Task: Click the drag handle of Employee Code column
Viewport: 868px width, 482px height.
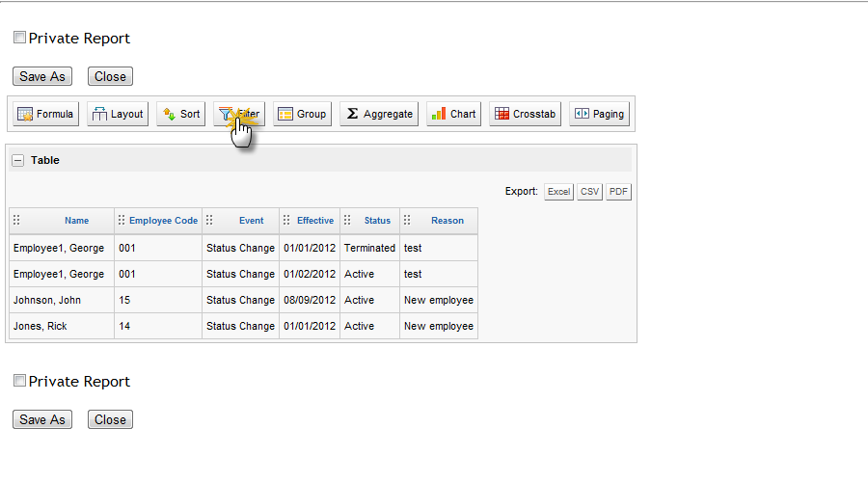Action: click(122, 220)
